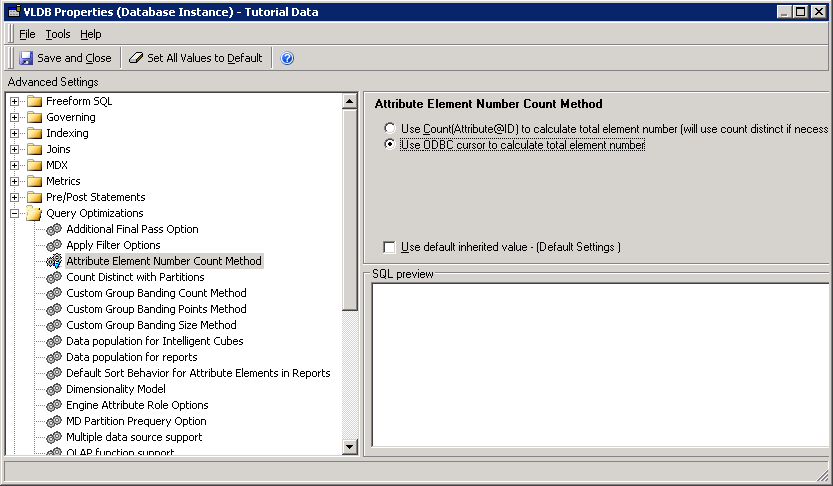Enable the Use default inherited value checkbox
Screen dimensions: 833x486
389,247
